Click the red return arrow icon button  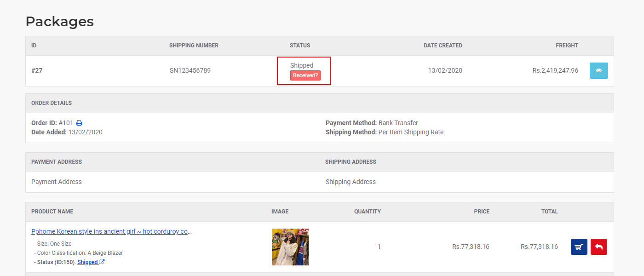598,247
